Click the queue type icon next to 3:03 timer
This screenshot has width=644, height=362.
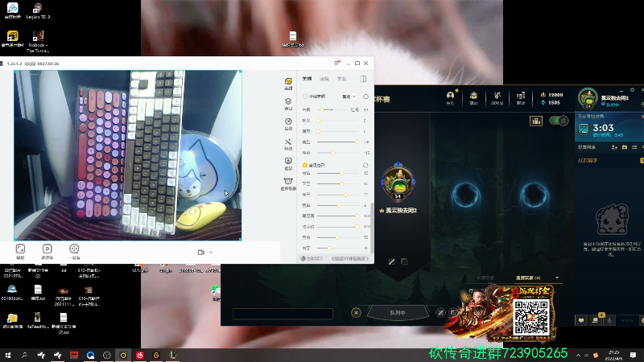coord(584,129)
